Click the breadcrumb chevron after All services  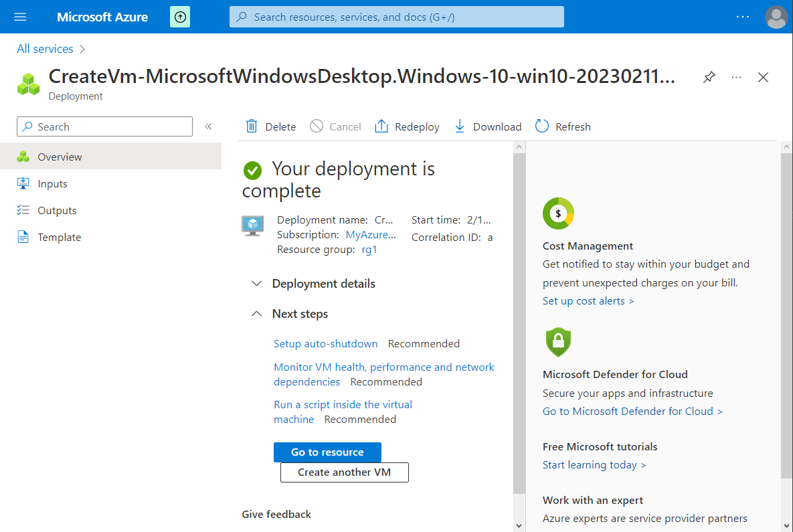click(x=82, y=49)
